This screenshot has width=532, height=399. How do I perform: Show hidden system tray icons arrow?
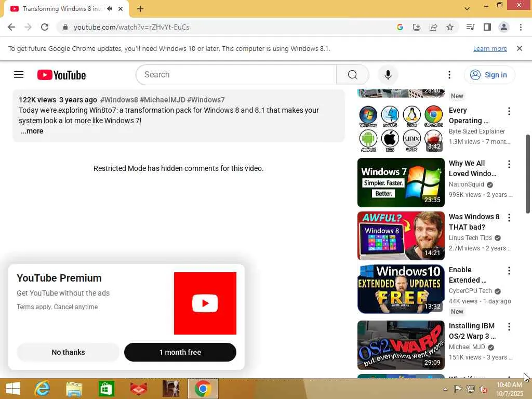[445, 389]
